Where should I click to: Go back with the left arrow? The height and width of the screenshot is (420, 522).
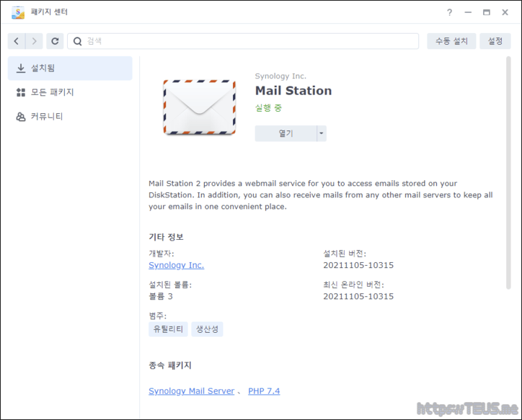17,41
